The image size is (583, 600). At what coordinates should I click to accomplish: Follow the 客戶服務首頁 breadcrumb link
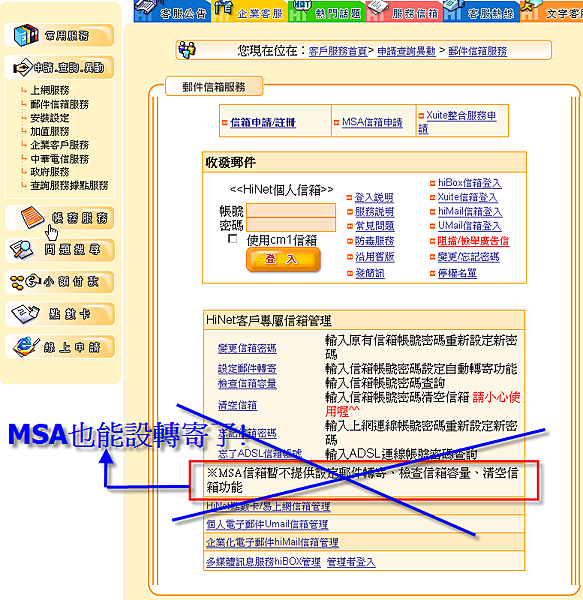click(x=338, y=51)
